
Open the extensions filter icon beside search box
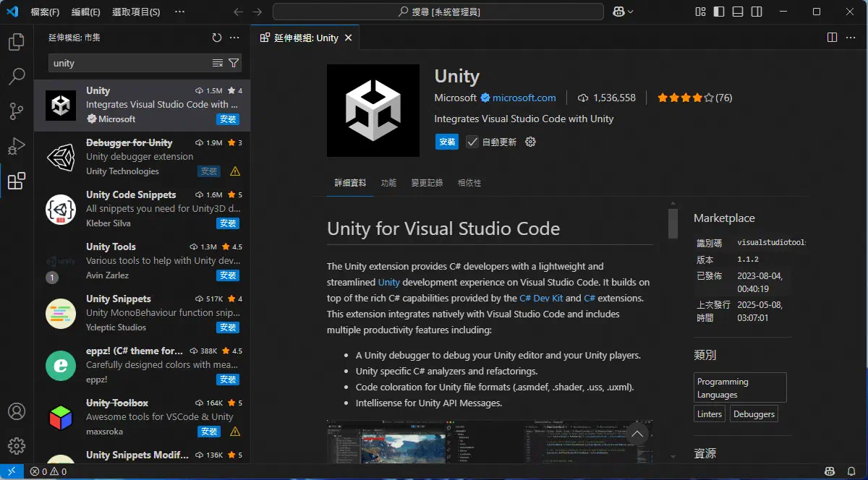point(233,63)
